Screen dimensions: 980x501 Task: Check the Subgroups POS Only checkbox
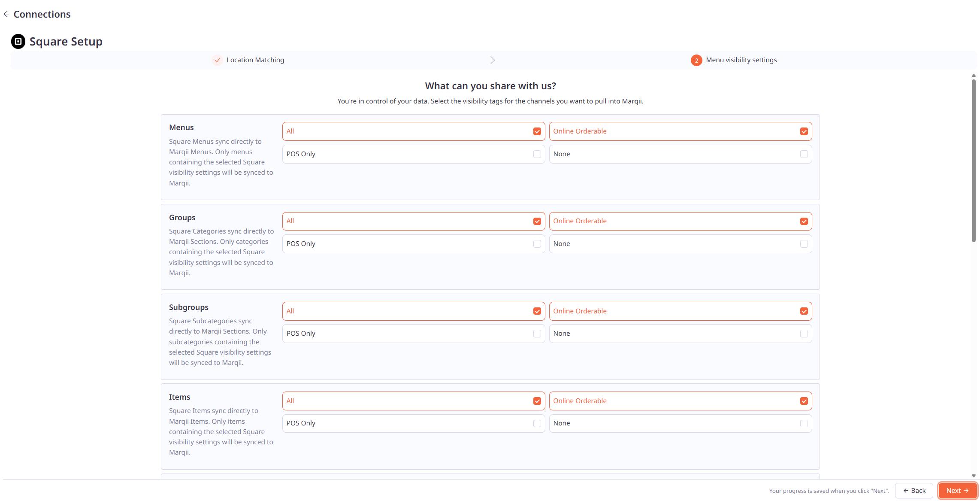(537, 334)
